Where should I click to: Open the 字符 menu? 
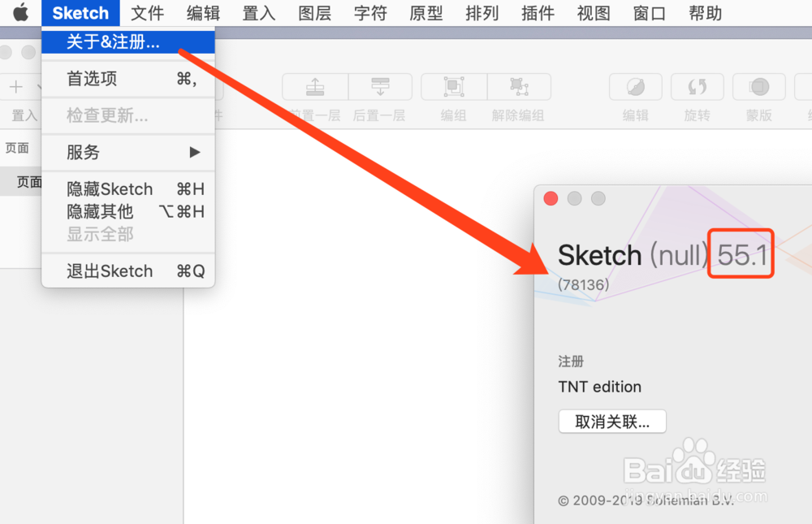coord(370,13)
